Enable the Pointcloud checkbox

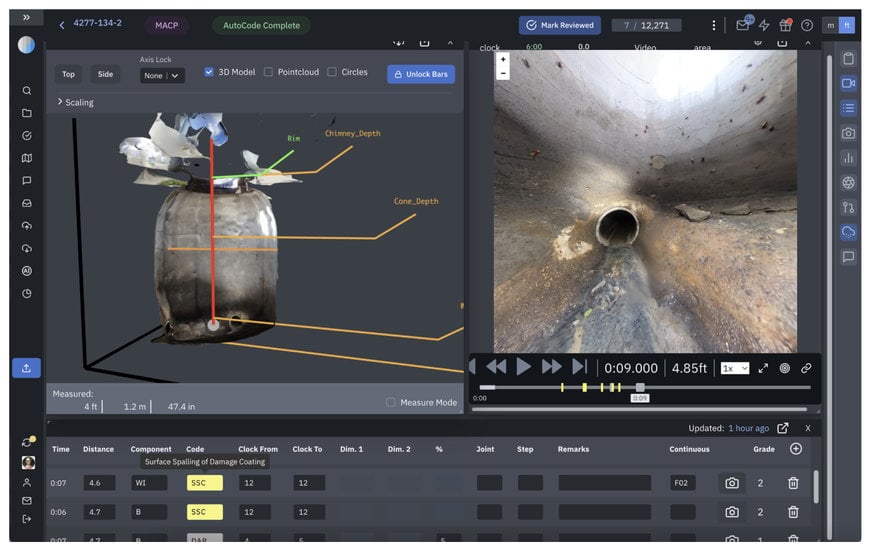coord(268,72)
